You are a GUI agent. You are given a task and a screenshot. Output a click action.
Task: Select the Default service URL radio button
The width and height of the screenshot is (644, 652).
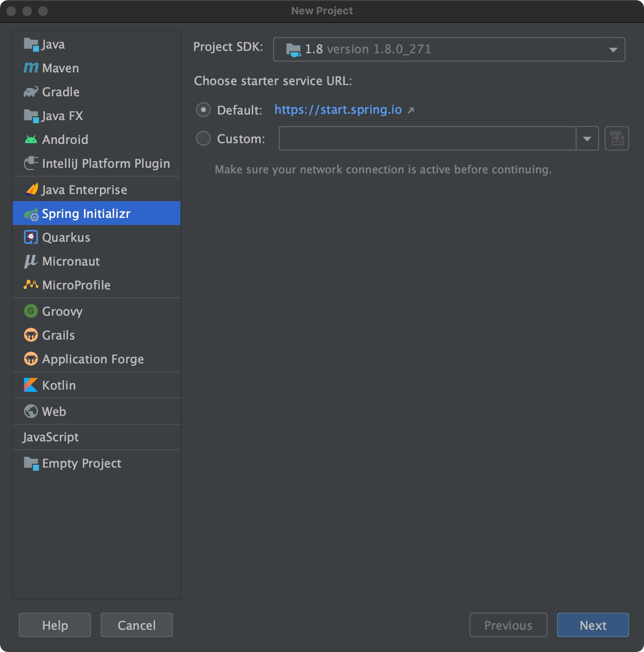[203, 110]
